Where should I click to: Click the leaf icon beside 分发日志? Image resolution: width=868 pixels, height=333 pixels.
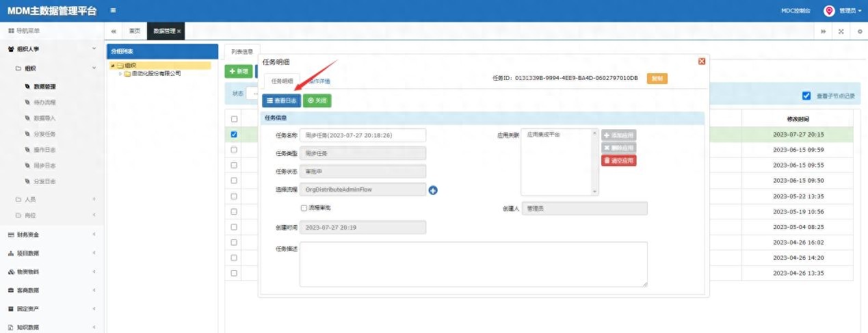(x=27, y=181)
